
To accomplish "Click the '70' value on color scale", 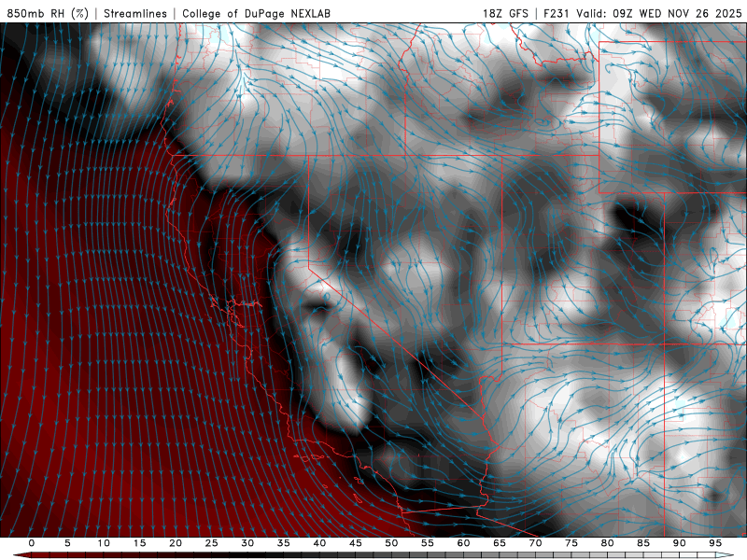I will point(535,543).
